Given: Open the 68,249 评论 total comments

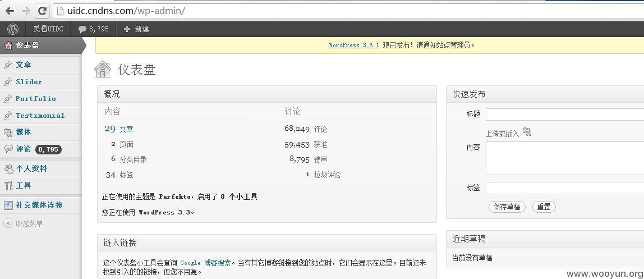Looking at the screenshot, I should (306, 129).
